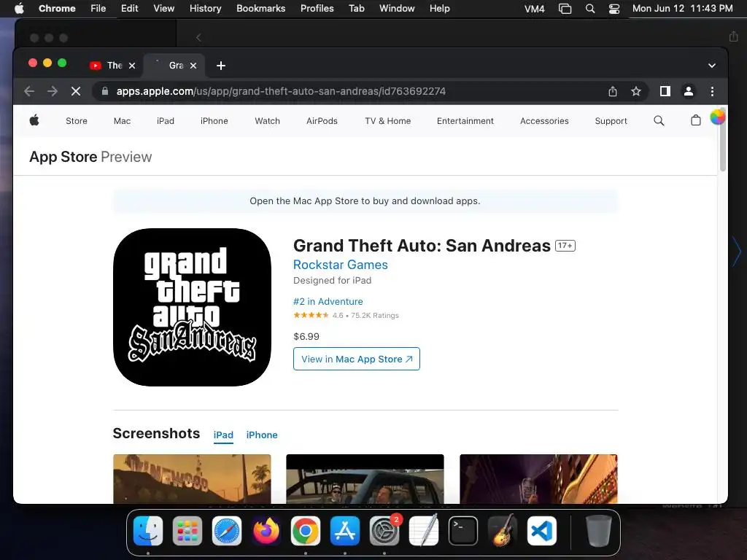Go to TV & Home in navigation
The image size is (747, 560).
coord(388,121)
